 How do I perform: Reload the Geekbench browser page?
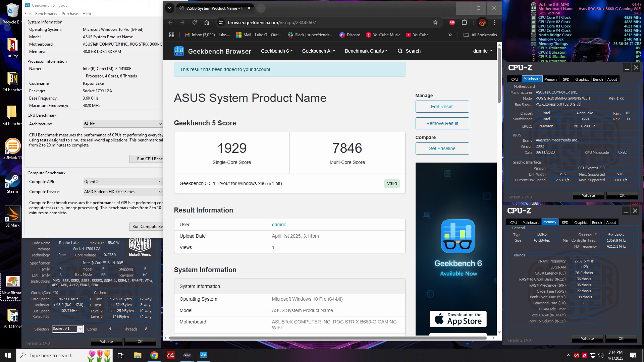click(195, 22)
